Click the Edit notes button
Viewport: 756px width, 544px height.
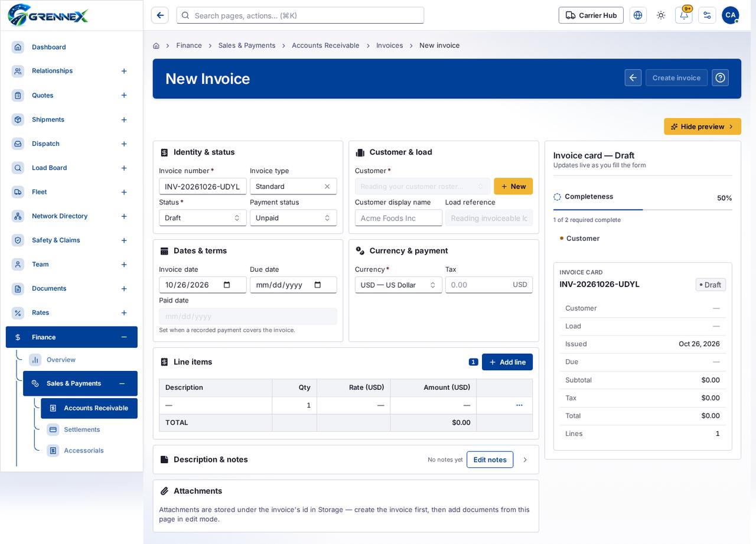pos(490,460)
